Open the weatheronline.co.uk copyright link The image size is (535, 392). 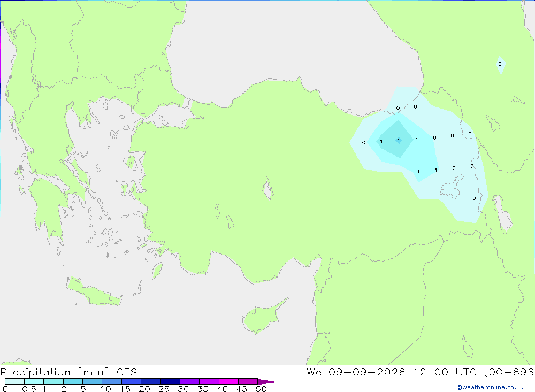pyautogui.click(x=490, y=387)
